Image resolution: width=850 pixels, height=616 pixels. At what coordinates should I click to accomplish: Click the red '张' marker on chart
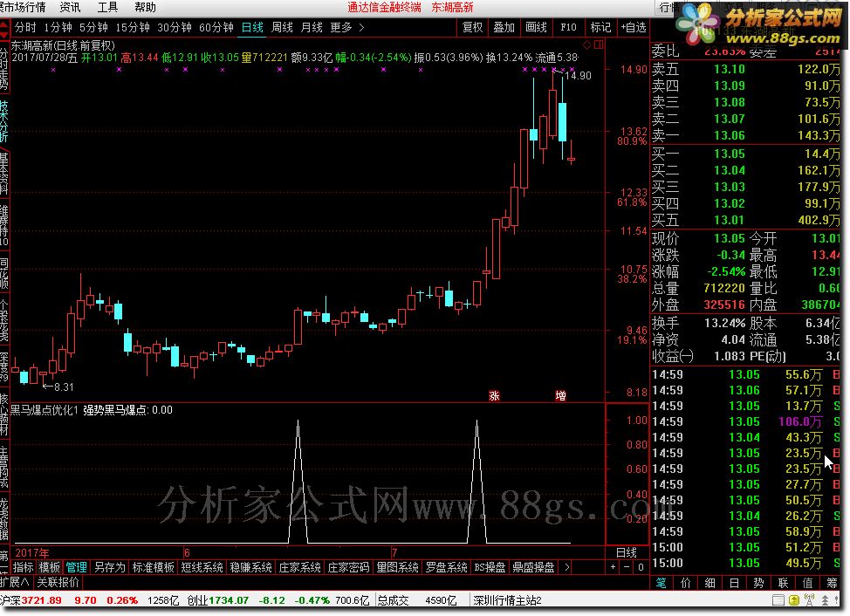[494, 396]
